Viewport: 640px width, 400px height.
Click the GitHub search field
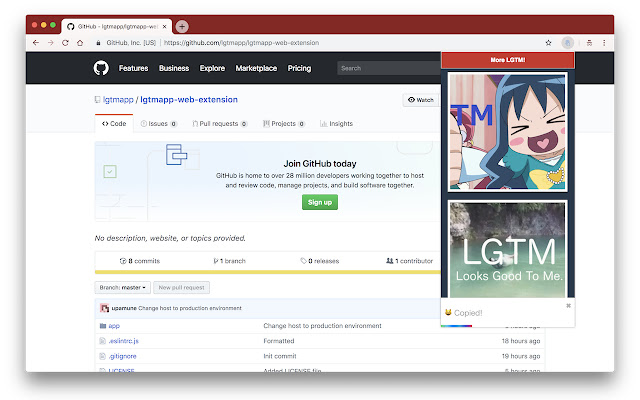pyautogui.click(x=389, y=68)
